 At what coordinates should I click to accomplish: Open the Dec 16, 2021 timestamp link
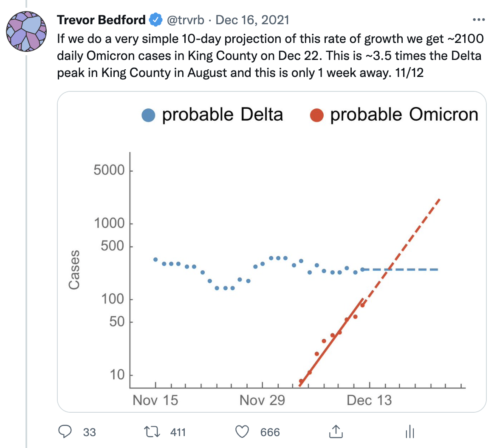pos(253,20)
